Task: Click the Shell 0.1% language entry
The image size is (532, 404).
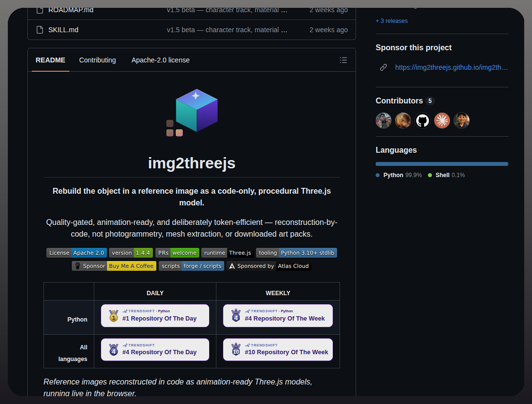Action: (447, 175)
